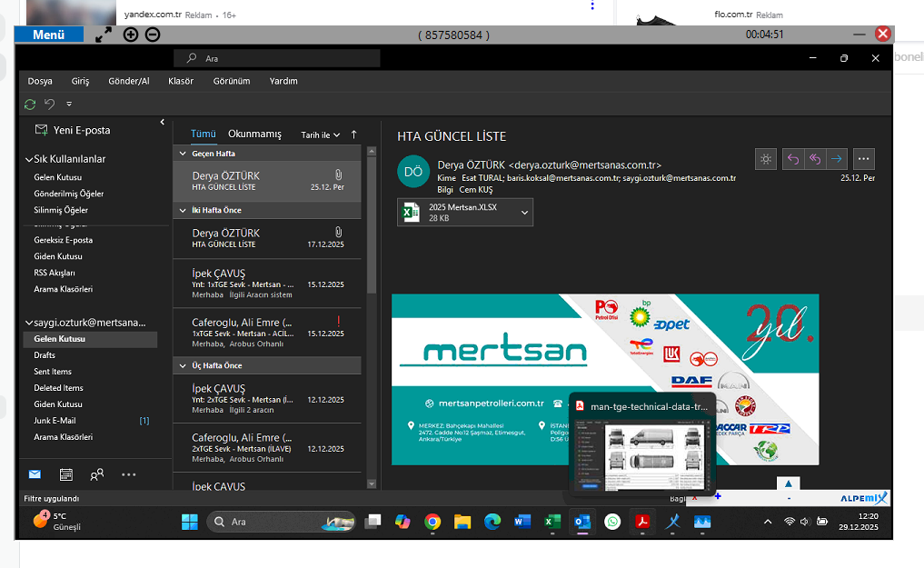Select RSS Akışları folder
The height and width of the screenshot is (568, 924).
pyautogui.click(x=55, y=273)
